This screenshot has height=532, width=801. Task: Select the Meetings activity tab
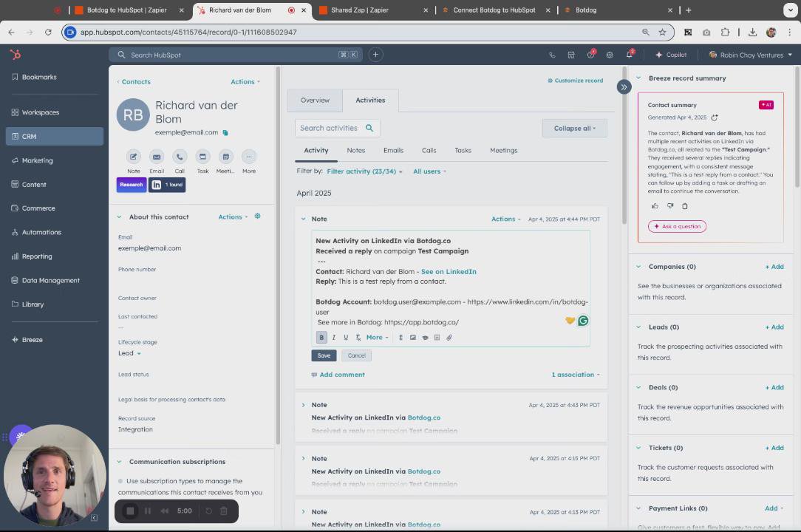(504, 150)
